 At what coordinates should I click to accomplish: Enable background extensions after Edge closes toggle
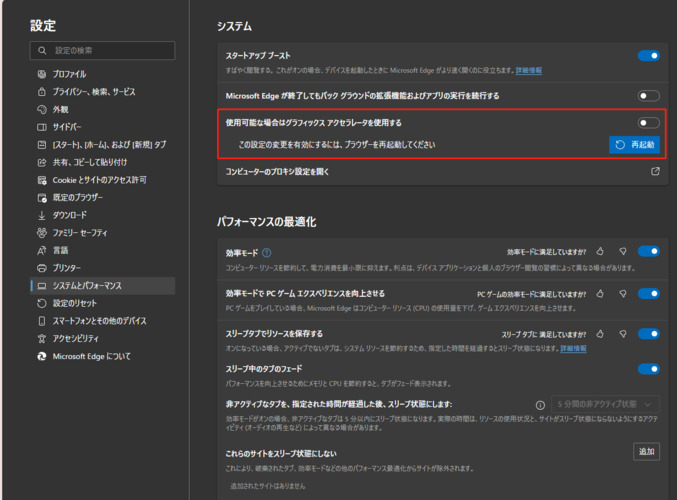(x=649, y=96)
